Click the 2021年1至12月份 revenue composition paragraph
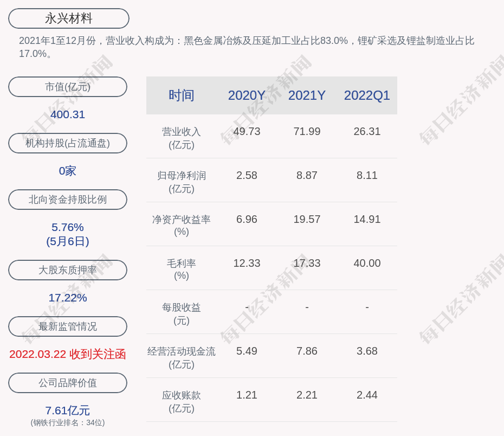Image resolution: width=504 pixels, height=436 pixels. pyautogui.click(x=247, y=47)
